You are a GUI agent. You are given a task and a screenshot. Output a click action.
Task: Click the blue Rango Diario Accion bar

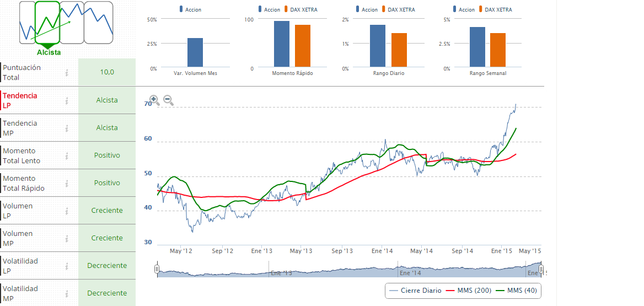[378, 46]
